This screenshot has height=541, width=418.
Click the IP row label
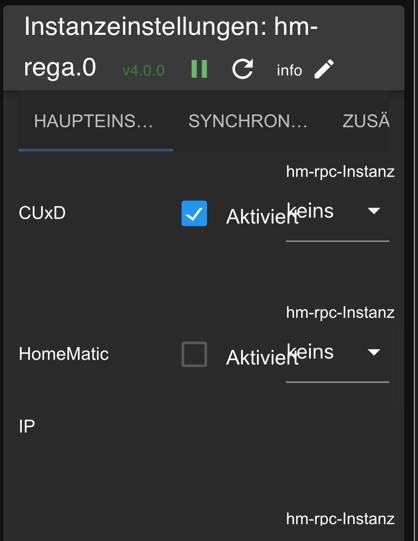[27, 426]
